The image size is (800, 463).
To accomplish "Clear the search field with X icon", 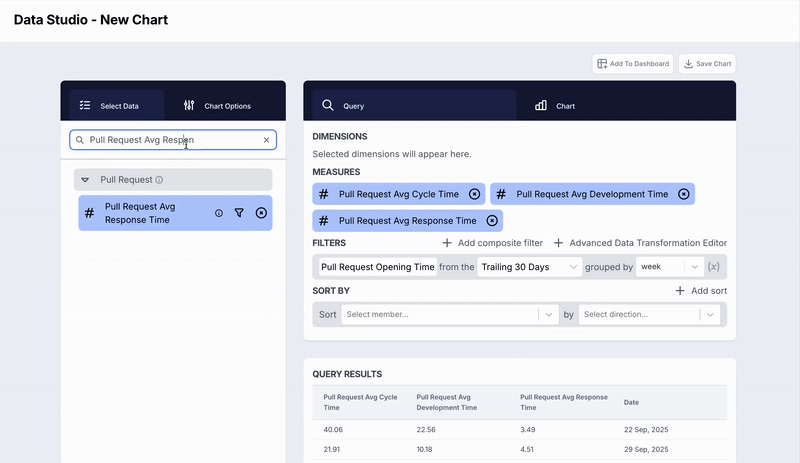I will [266, 140].
